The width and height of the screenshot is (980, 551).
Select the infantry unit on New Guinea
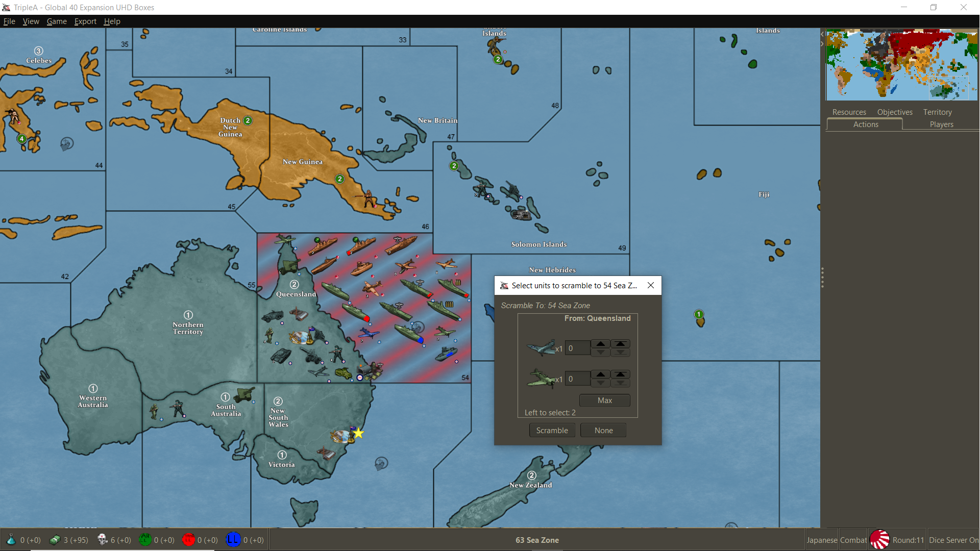[x=367, y=198]
